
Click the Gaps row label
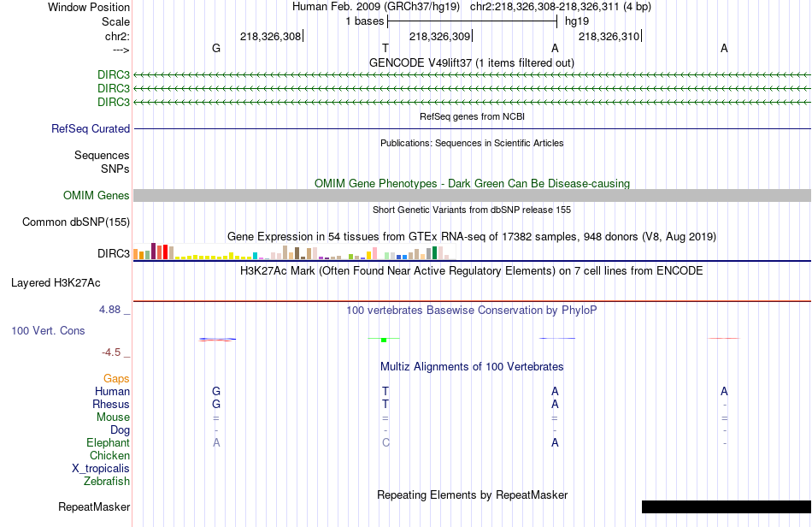(x=116, y=379)
